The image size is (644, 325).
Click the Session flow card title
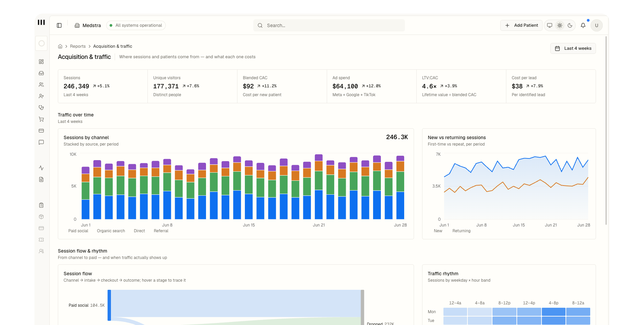point(78,274)
